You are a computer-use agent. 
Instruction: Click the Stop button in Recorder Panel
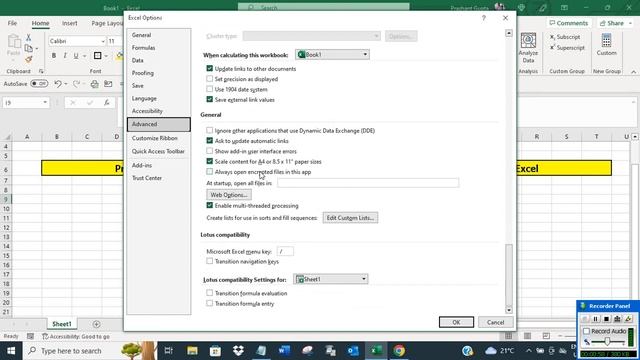[x=607, y=319]
